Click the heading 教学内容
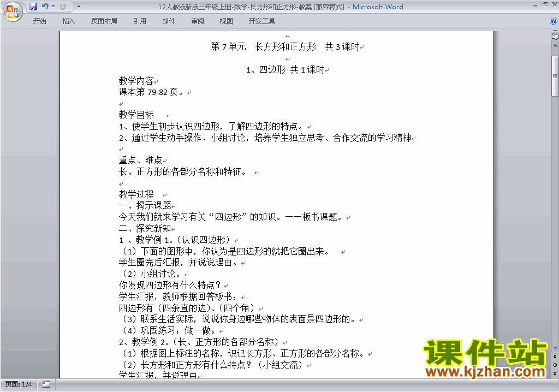Screen dimensions: 559x392 136,81
